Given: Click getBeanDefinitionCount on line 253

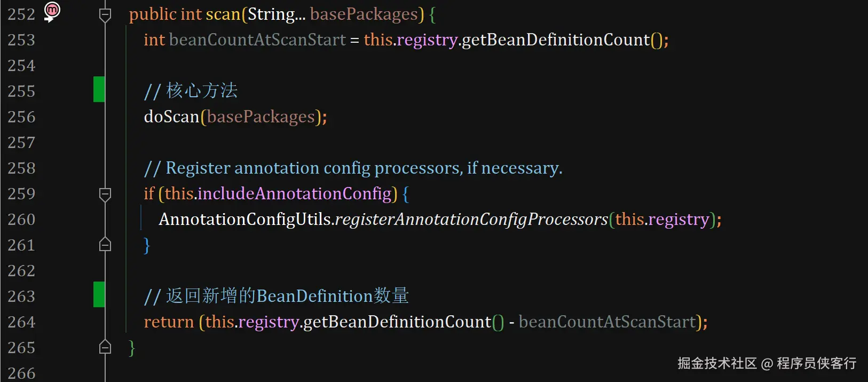Looking at the screenshot, I should [556, 40].
